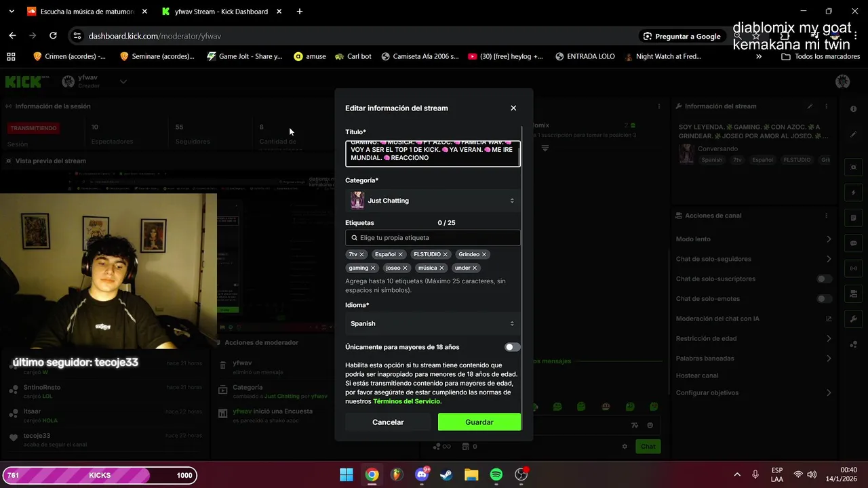
Task: Open the Spanish language dropdown
Action: click(433, 323)
